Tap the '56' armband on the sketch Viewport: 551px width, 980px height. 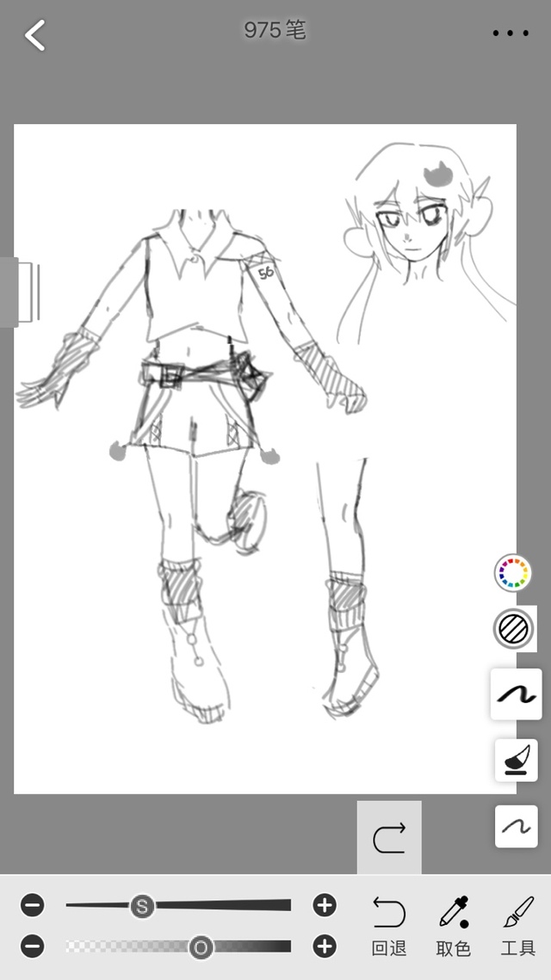tap(265, 273)
